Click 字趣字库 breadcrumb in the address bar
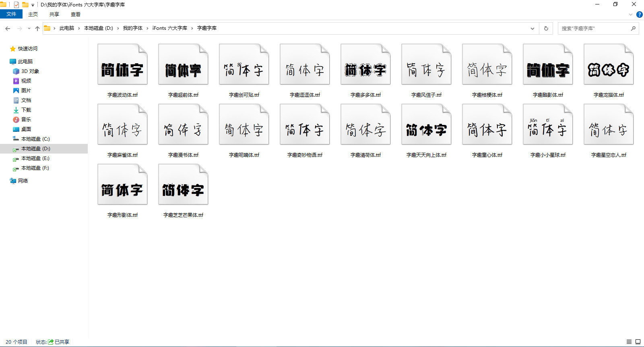The height and width of the screenshot is (347, 644). 207,28
